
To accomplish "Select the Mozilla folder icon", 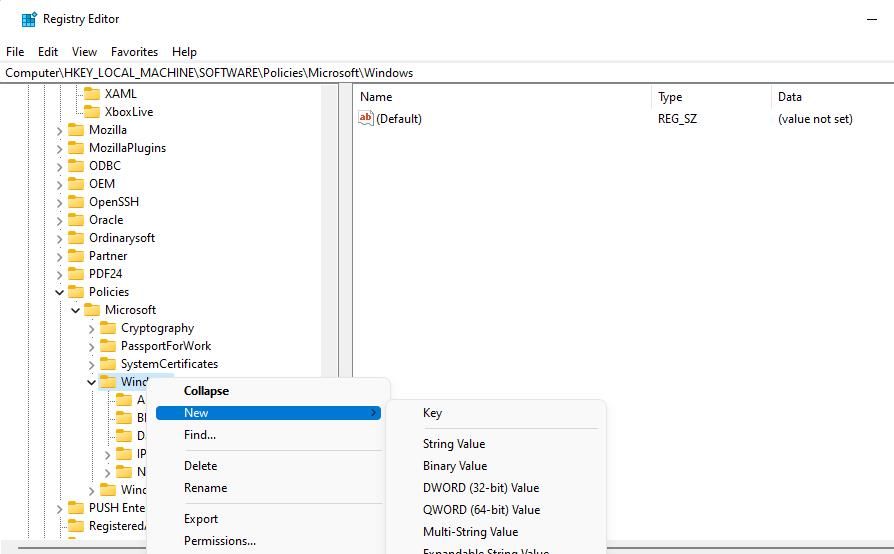I will tap(76, 130).
